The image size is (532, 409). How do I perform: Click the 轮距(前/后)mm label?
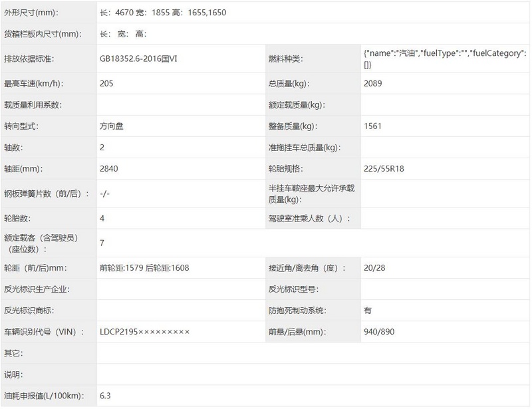click(x=35, y=268)
